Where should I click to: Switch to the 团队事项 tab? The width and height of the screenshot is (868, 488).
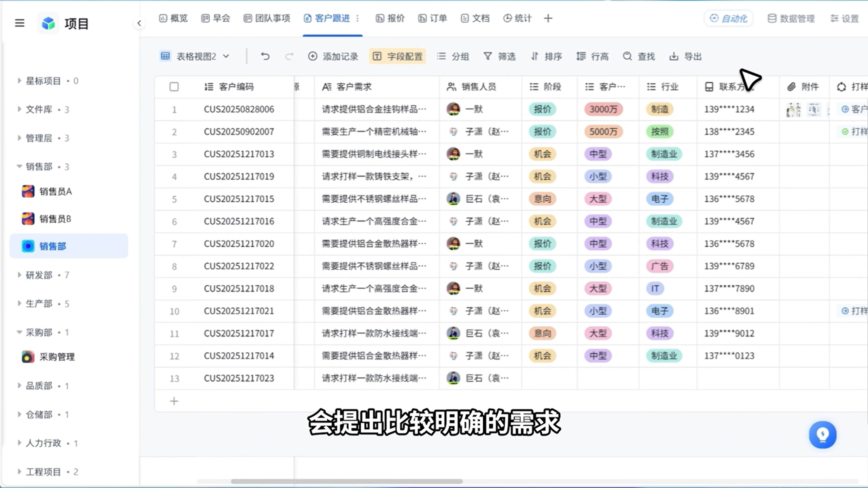tap(267, 18)
